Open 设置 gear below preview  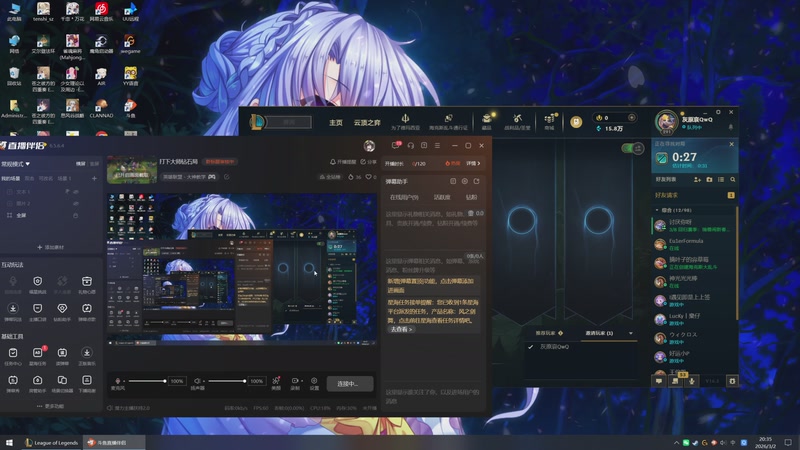tap(314, 381)
